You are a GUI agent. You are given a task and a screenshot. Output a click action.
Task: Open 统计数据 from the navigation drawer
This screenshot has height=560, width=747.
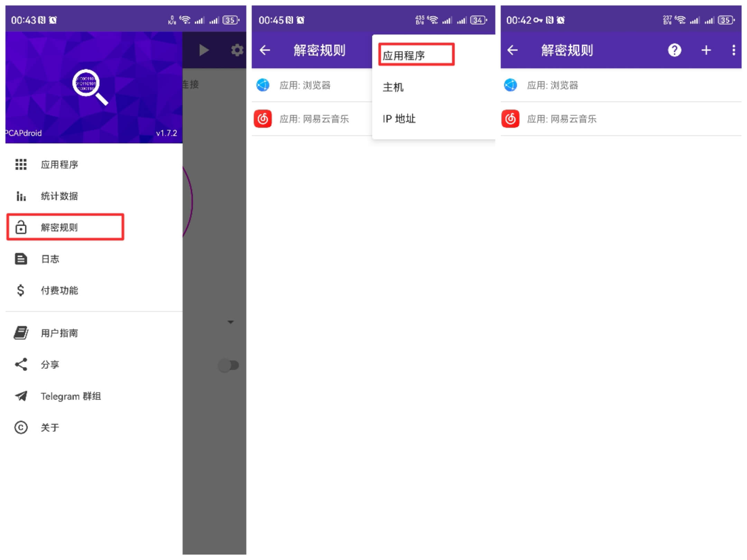coord(59,196)
